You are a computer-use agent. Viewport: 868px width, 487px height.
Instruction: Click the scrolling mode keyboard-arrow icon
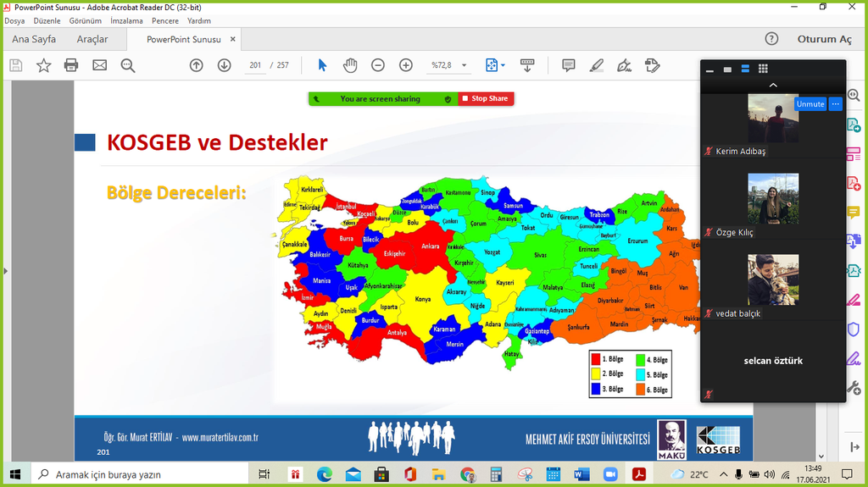point(527,65)
